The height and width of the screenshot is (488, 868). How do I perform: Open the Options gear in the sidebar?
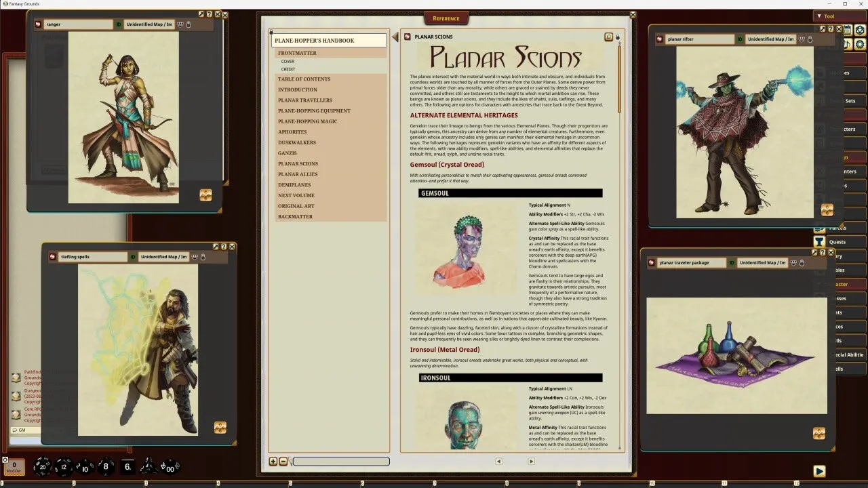(x=859, y=44)
